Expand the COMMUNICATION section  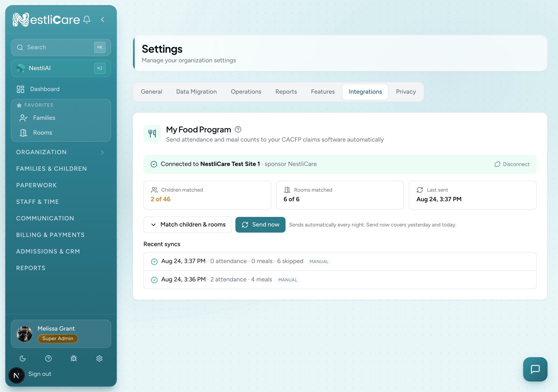[61, 218]
